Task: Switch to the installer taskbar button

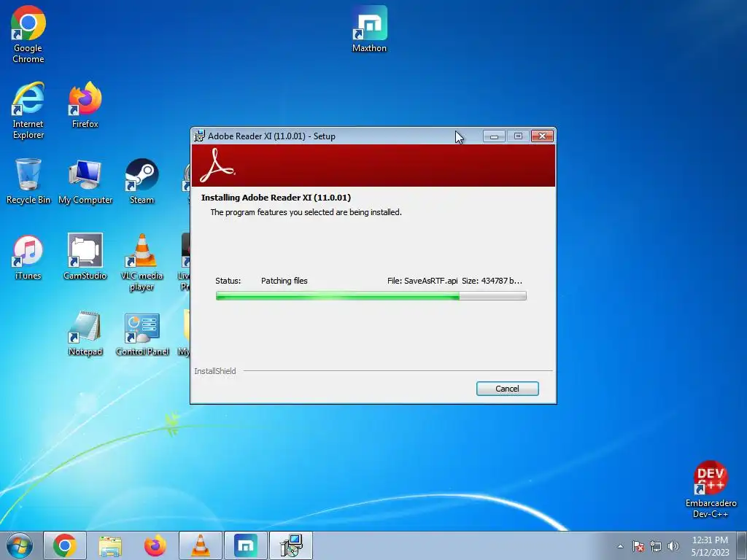Action: (291, 545)
